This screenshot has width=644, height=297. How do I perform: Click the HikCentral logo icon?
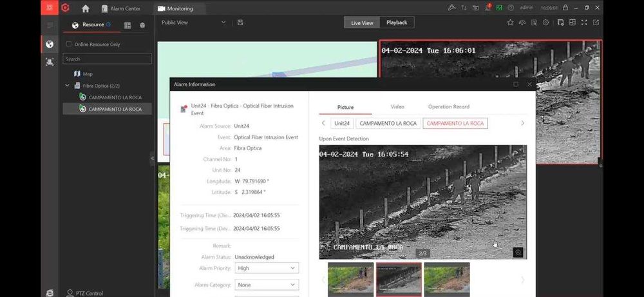65,8
